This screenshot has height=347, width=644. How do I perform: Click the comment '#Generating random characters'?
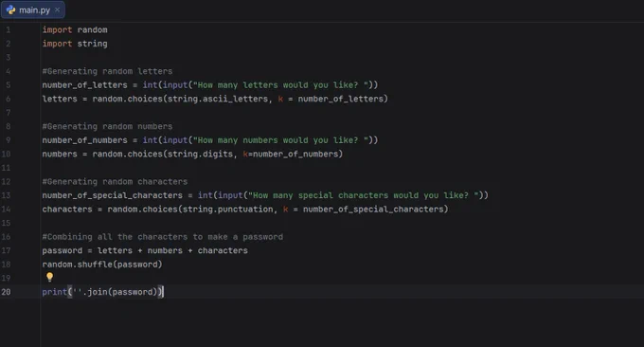(x=115, y=181)
